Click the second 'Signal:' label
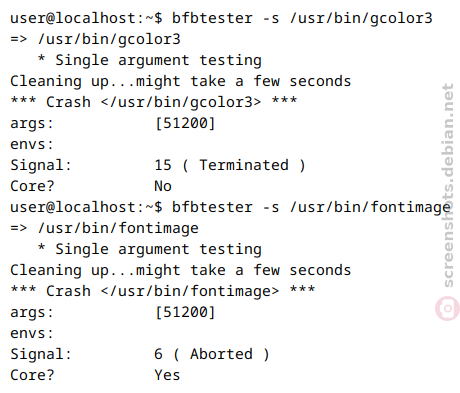460x393 pixels. click(x=41, y=354)
